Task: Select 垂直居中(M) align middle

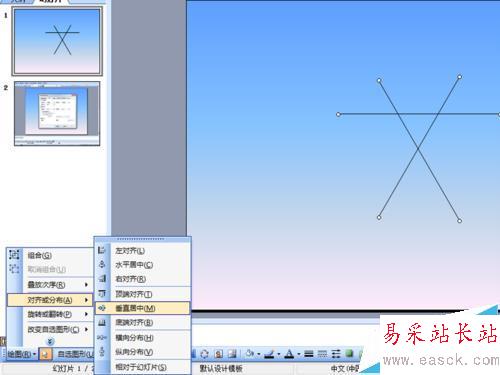Action: click(143, 308)
